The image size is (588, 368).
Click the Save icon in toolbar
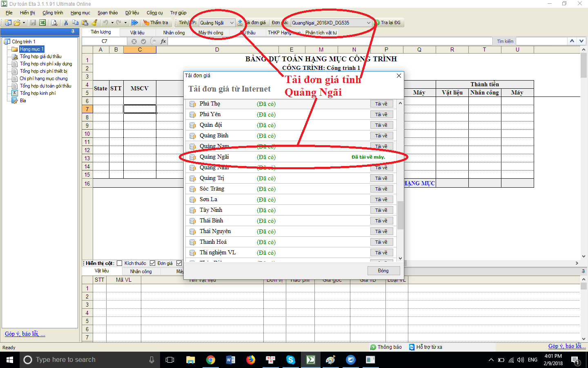click(x=33, y=23)
